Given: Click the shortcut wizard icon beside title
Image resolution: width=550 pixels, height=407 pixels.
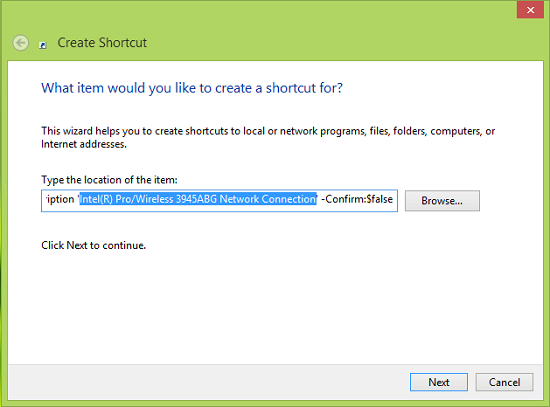Looking at the screenshot, I should coord(43,45).
